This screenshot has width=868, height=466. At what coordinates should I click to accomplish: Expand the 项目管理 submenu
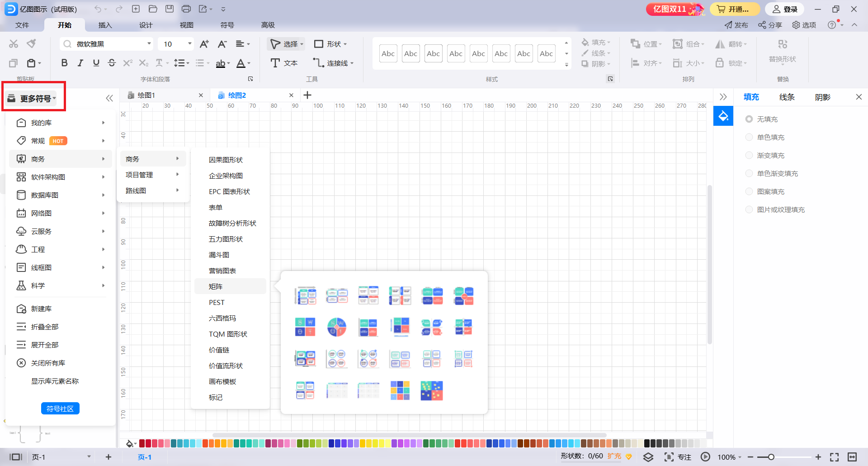pos(153,175)
